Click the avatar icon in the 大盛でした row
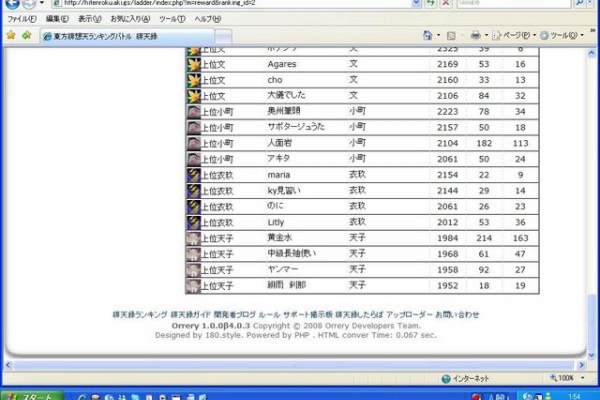The image size is (600, 400). point(194,96)
